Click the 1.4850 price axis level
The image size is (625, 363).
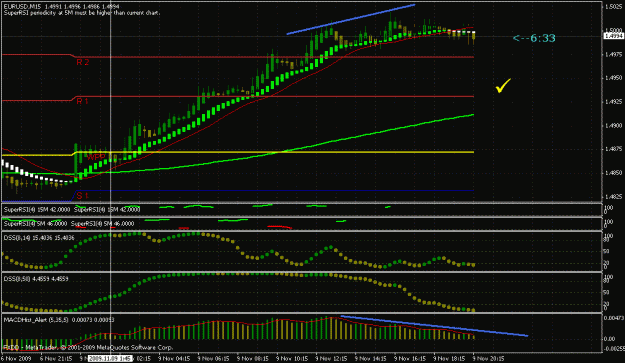pos(613,173)
